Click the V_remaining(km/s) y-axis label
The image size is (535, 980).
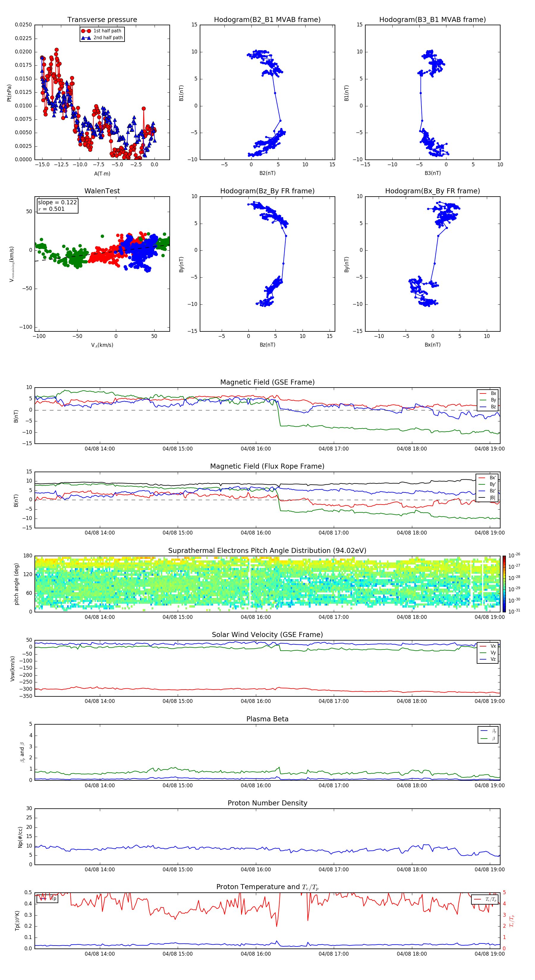coord(12,264)
